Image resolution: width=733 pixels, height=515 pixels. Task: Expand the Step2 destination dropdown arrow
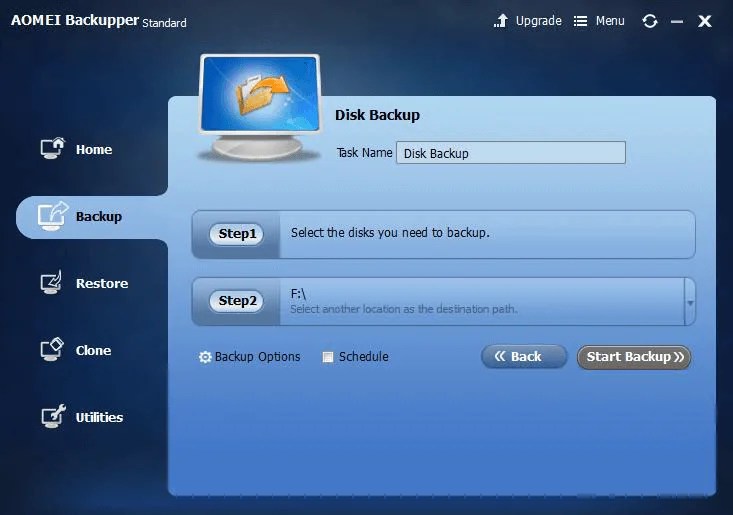click(690, 302)
